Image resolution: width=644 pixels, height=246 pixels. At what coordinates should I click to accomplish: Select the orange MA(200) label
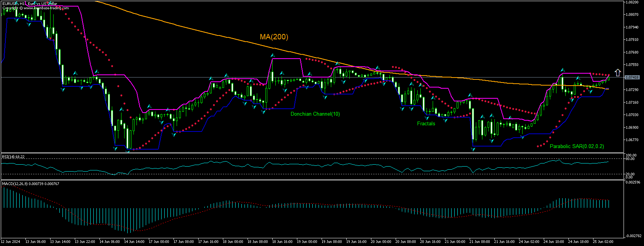pyautogui.click(x=274, y=37)
